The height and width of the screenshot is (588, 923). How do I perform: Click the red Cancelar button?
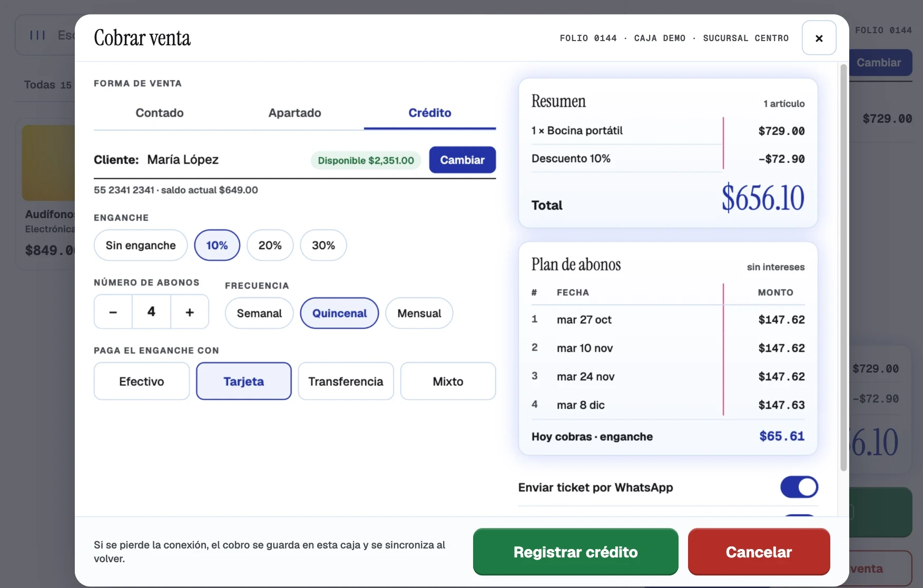click(x=759, y=552)
